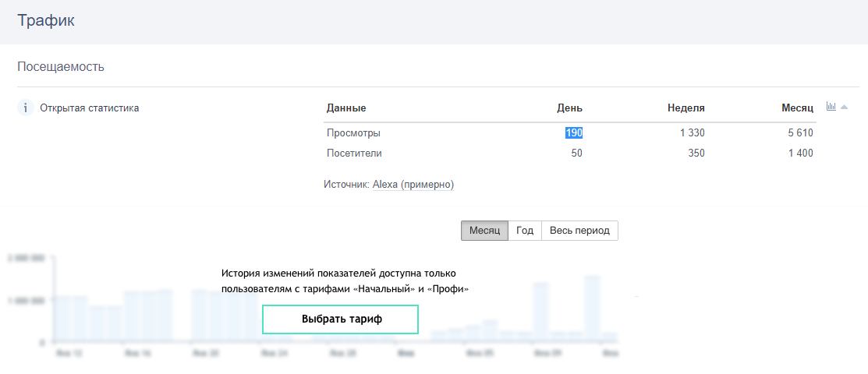The image size is (868, 374).
Task: Click the Открытая статистика label
Action: point(89,108)
